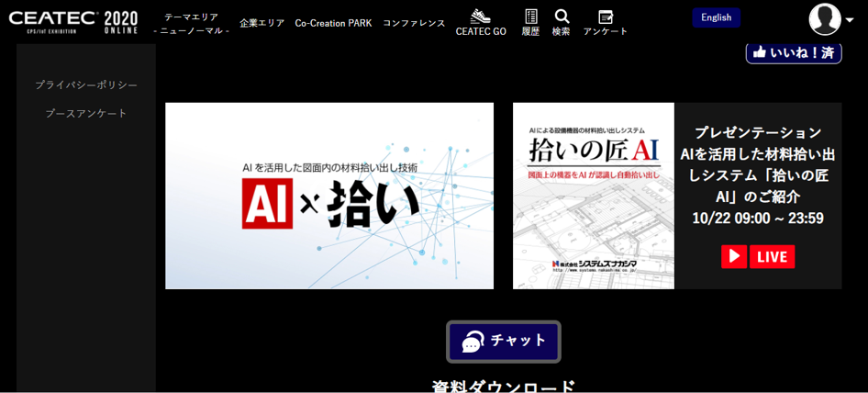This screenshot has width=868, height=393.
Task: Open the 拾いの匠AI presentation thumbnail
Action: pyautogui.click(x=594, y=196)
